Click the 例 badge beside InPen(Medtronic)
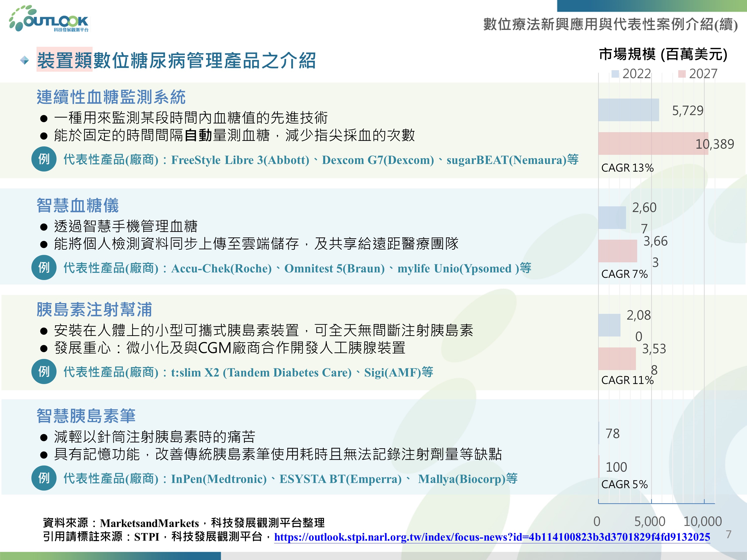 coord(44,478)
